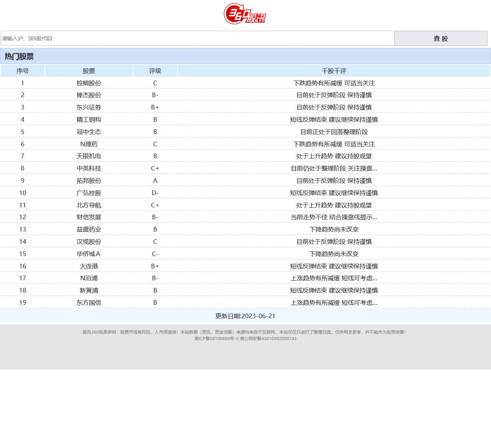Open stock 精工钢构
This screenshot has width=491, height=448.
pyautogui.click(x=89, y=119)
